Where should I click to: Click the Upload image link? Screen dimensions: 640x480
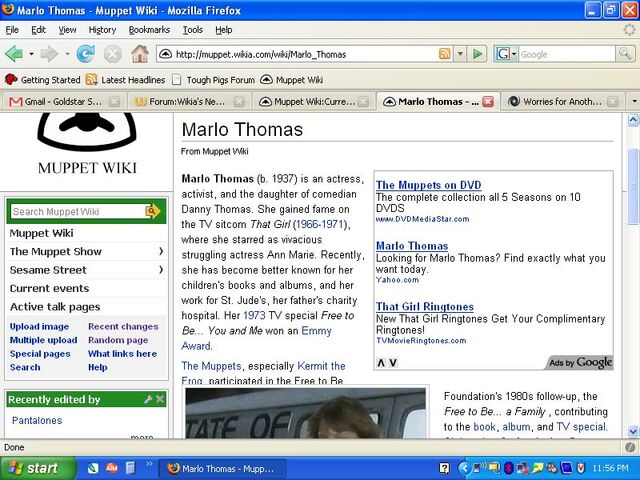coord(39,327)
